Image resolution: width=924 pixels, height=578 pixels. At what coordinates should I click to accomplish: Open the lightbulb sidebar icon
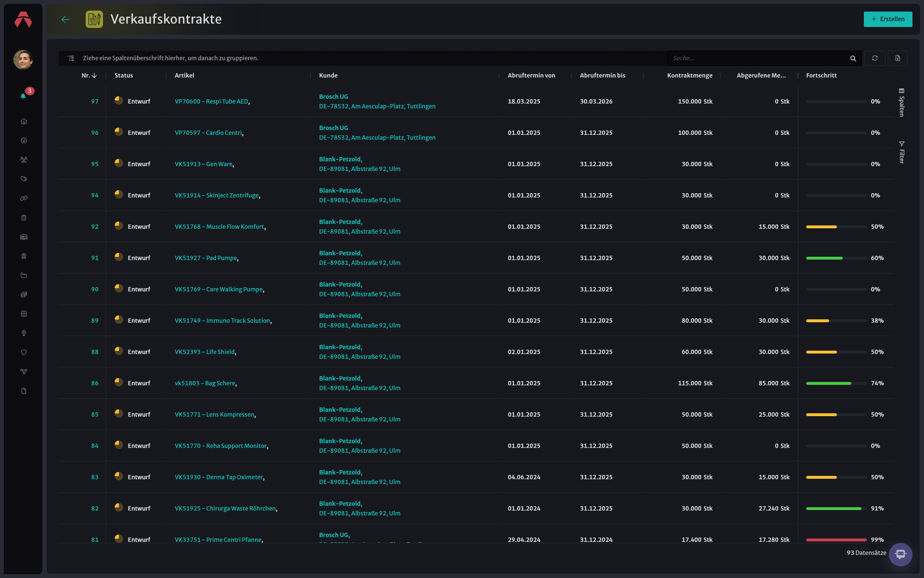point(24,333)
